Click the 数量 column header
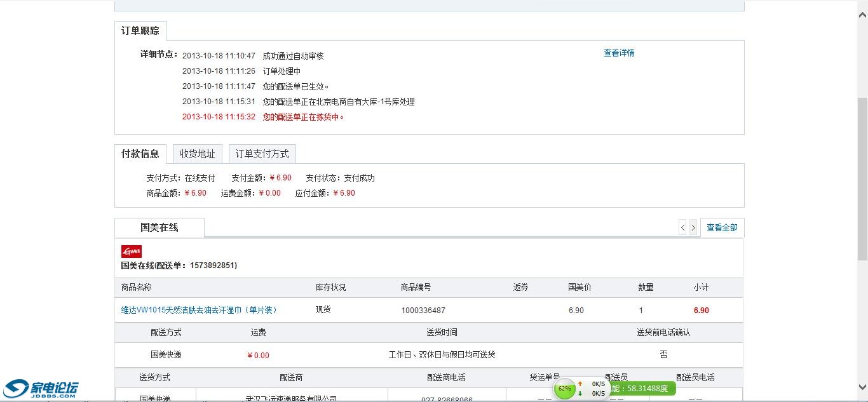The height and width of the screenshot is (402, 868). 646,288
